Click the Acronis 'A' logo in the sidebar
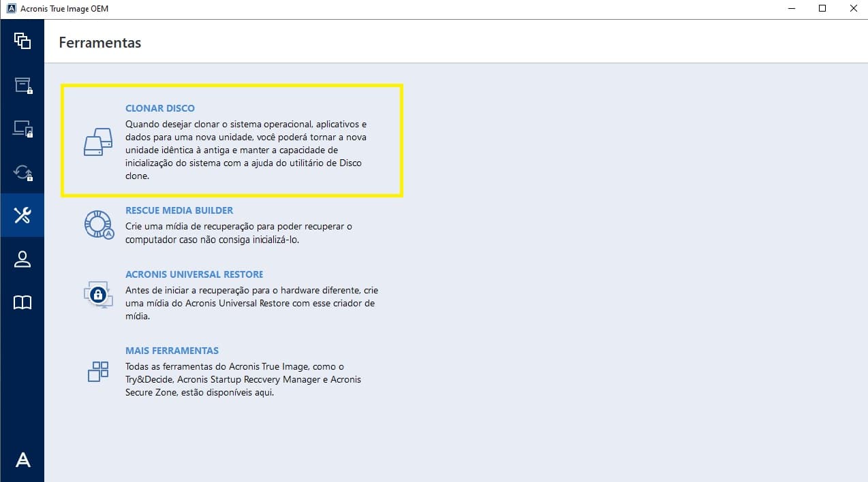868x482 pixels. click(x=22, y=460)
